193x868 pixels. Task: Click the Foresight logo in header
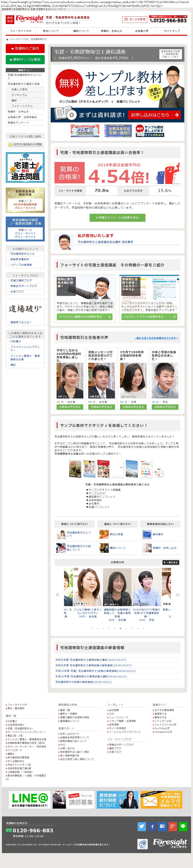[x=29, y=19]
